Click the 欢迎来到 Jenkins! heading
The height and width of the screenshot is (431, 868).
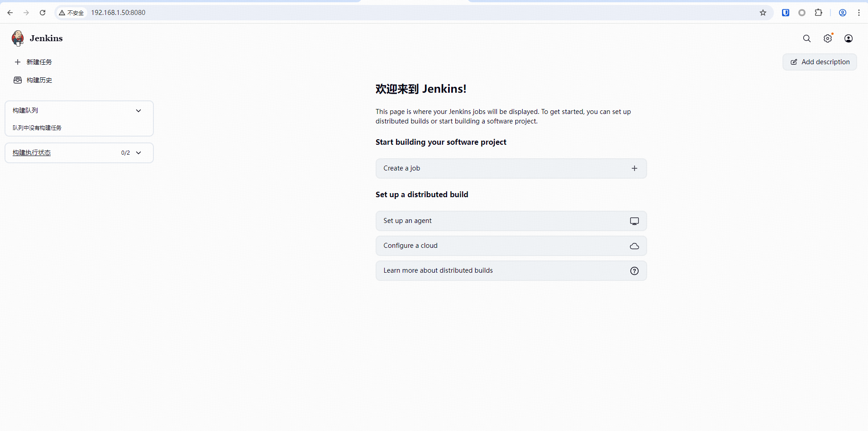(x=421, y=89)
